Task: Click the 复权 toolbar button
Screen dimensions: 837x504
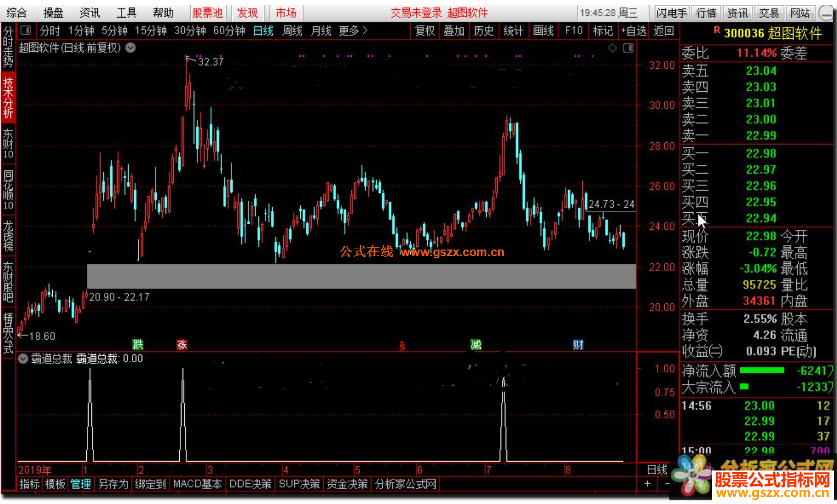Action: (425, 31)
